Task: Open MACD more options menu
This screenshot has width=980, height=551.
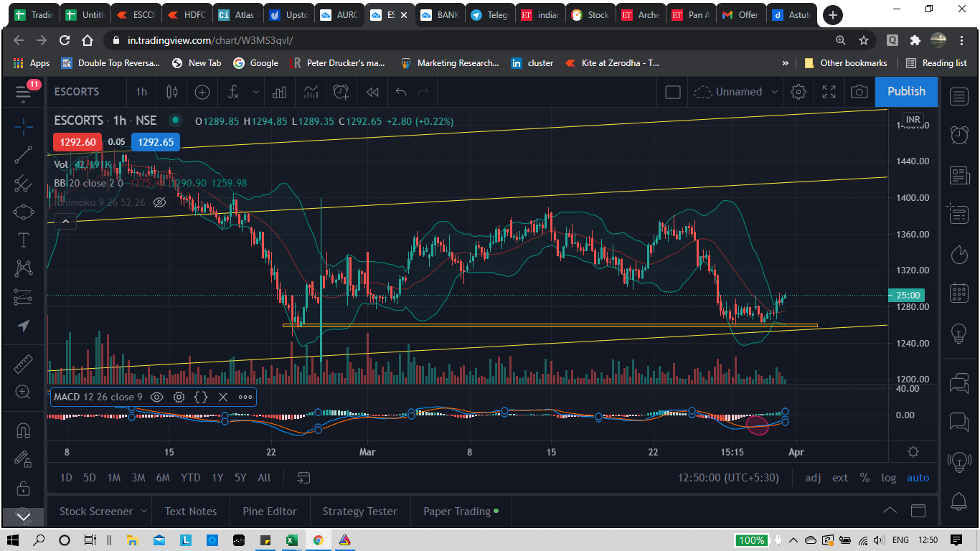Action: pyautogui.click(x=245, y=397)
